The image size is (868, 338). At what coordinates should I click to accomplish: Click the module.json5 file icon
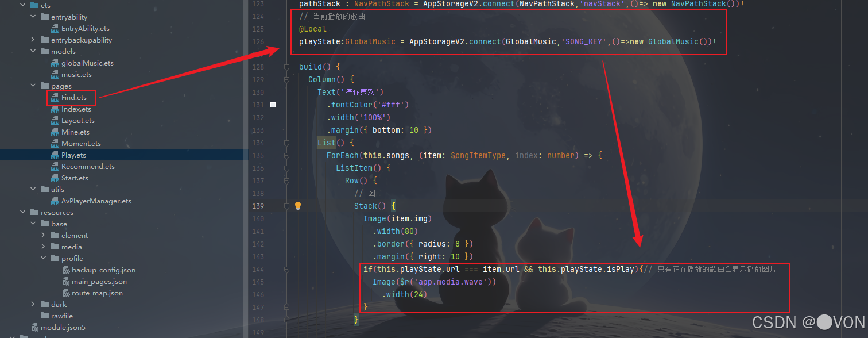(x=34, y=327)
